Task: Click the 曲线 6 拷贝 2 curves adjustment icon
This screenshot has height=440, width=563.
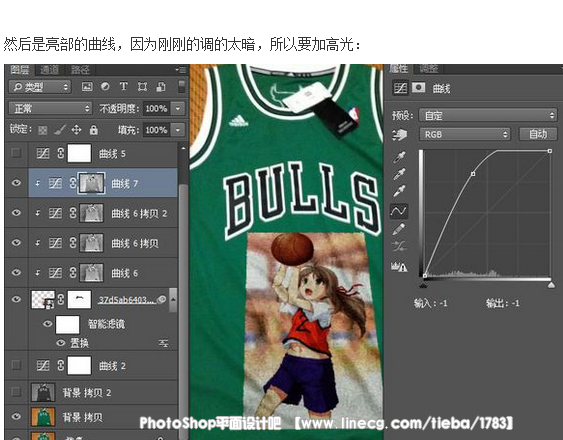Action: pos(55,213)
